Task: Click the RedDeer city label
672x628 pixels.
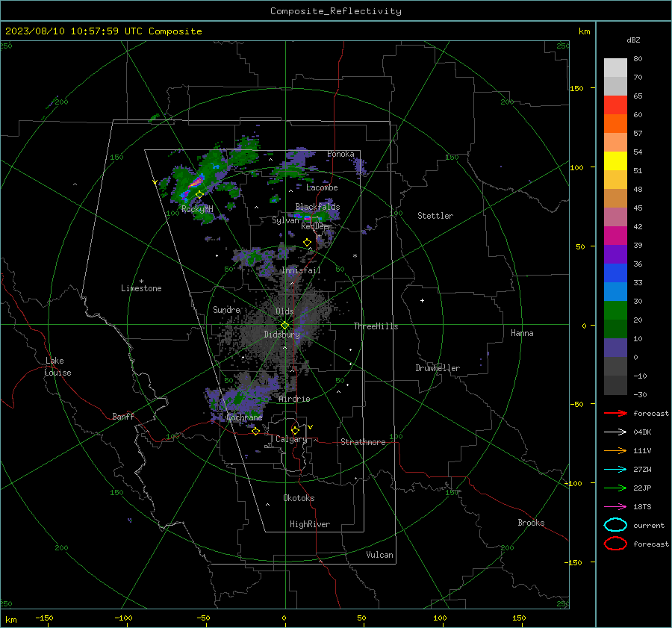Action: tap(317, 226)
